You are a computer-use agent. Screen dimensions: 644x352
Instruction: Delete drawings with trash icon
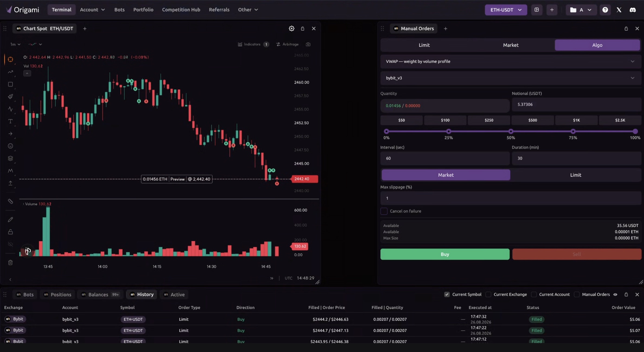[x=10, y=263]
